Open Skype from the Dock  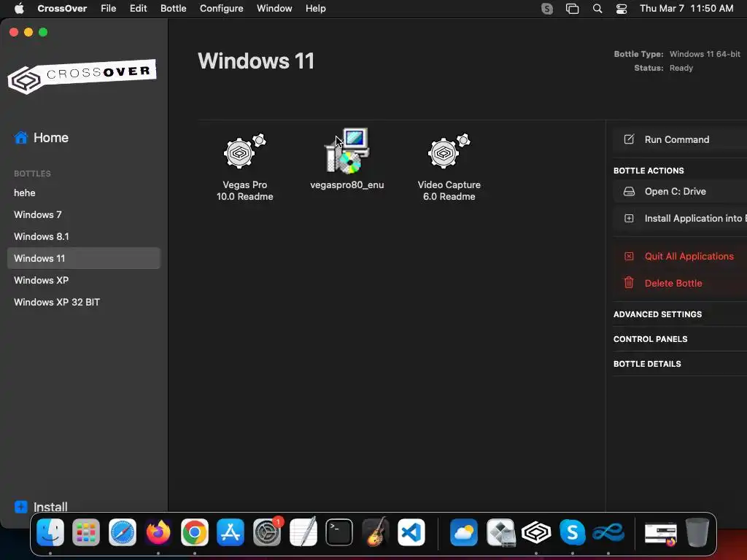[x=573, y=532]
